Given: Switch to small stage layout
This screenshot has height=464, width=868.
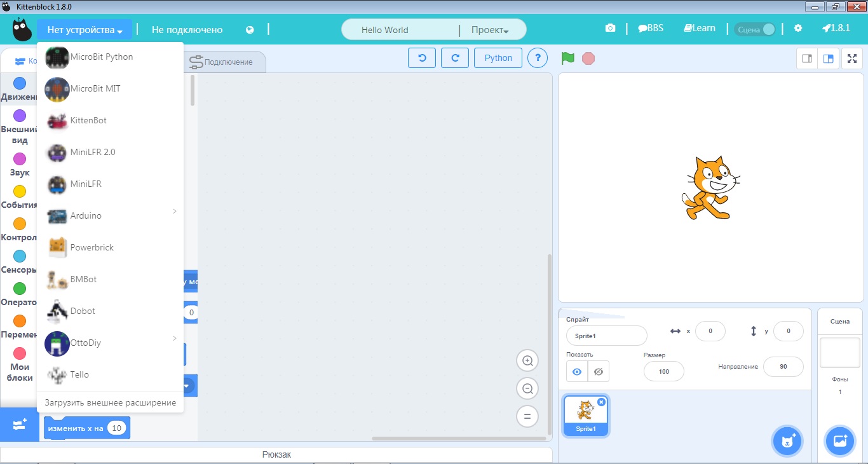Looking at the screenshot, I should pos(807,58).
